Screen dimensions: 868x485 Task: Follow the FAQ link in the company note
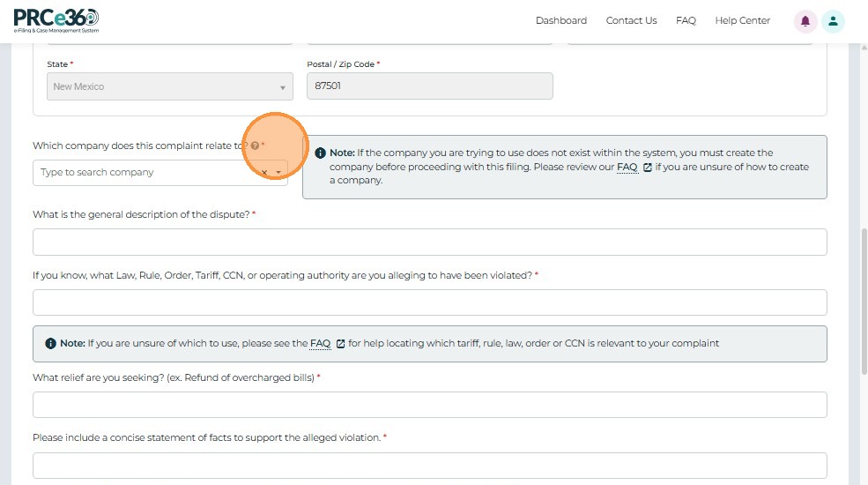(x=627, y=167)
